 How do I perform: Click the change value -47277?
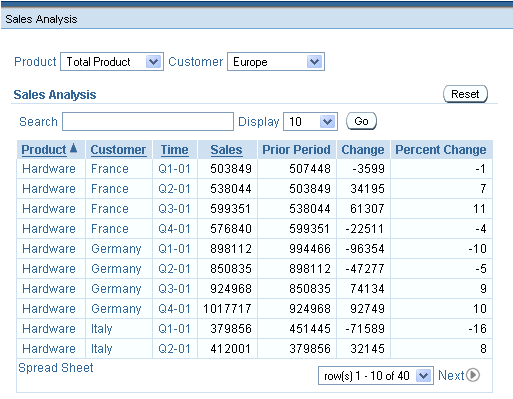click(x=365, y=269)
